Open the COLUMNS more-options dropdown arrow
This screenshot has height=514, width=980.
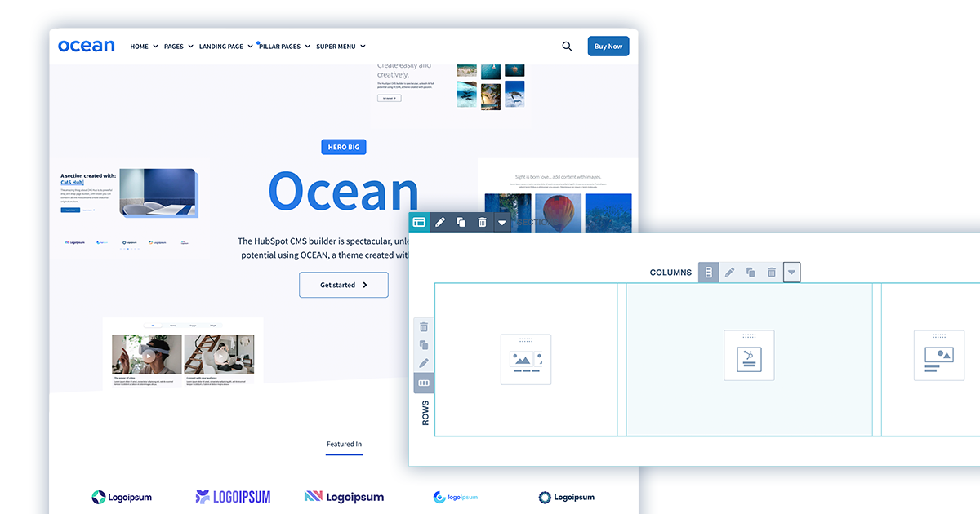click(792, 273)
